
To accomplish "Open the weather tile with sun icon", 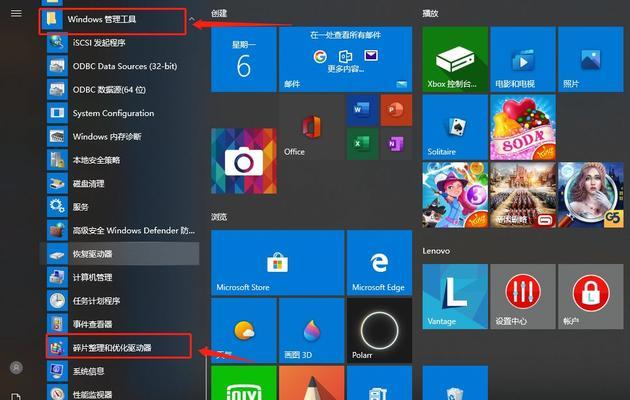I will click(244, 331).
